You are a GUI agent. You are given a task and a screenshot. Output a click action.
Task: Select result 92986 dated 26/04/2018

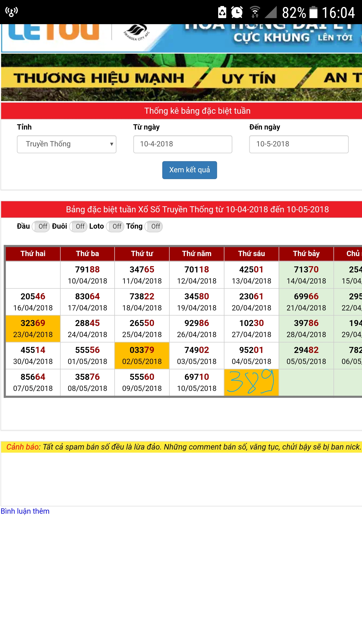197,329
